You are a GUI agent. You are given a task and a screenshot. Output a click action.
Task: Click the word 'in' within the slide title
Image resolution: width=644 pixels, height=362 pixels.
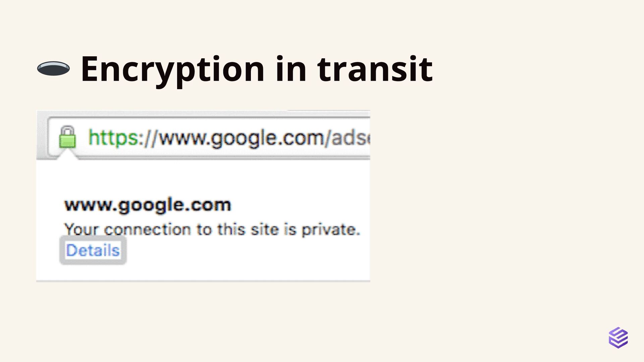[291, 69]
